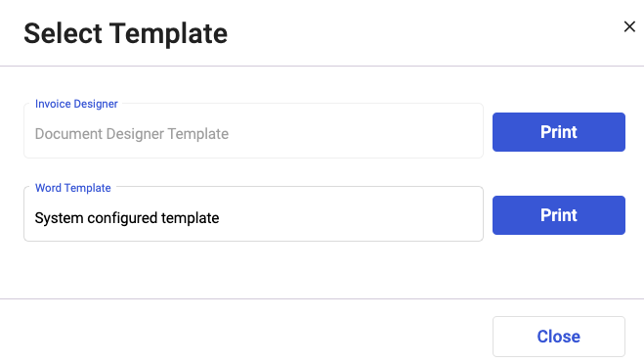
Task: Click the Print button in the Word Template row
Action: [x=559, y=215]
